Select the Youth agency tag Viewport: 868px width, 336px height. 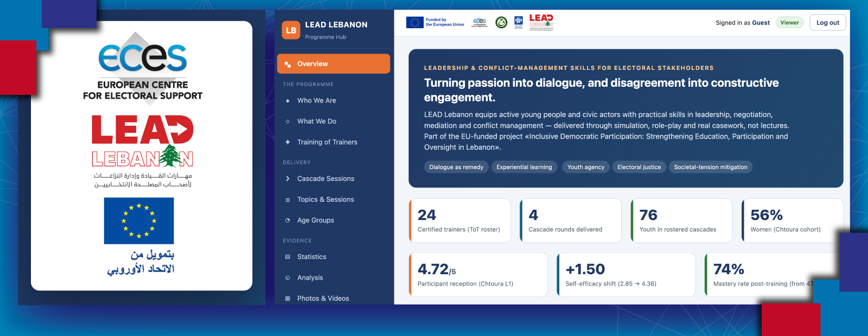[586, 167]
